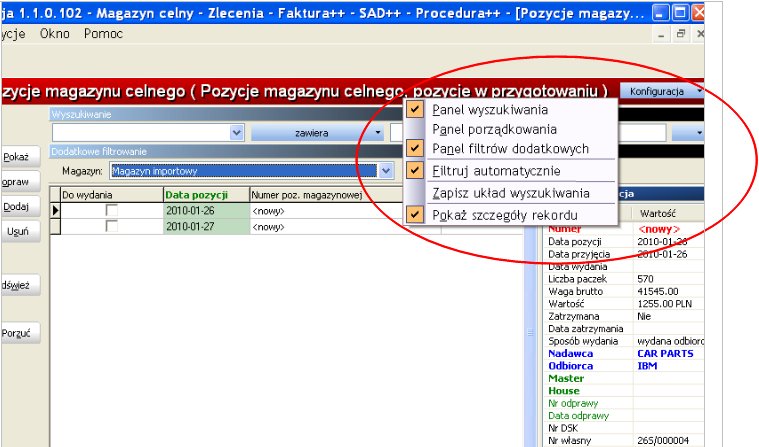
Task: Restore the inner MDI window
Action: 681,34
